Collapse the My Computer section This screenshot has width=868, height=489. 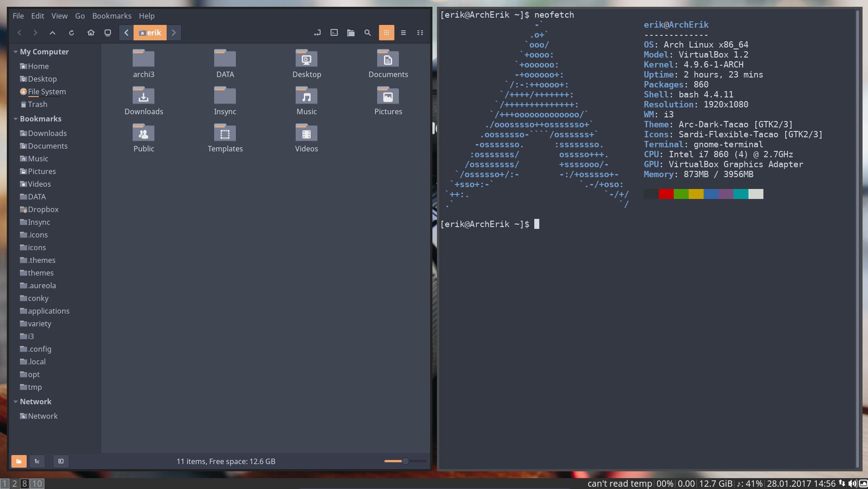(x=15, y=52)
